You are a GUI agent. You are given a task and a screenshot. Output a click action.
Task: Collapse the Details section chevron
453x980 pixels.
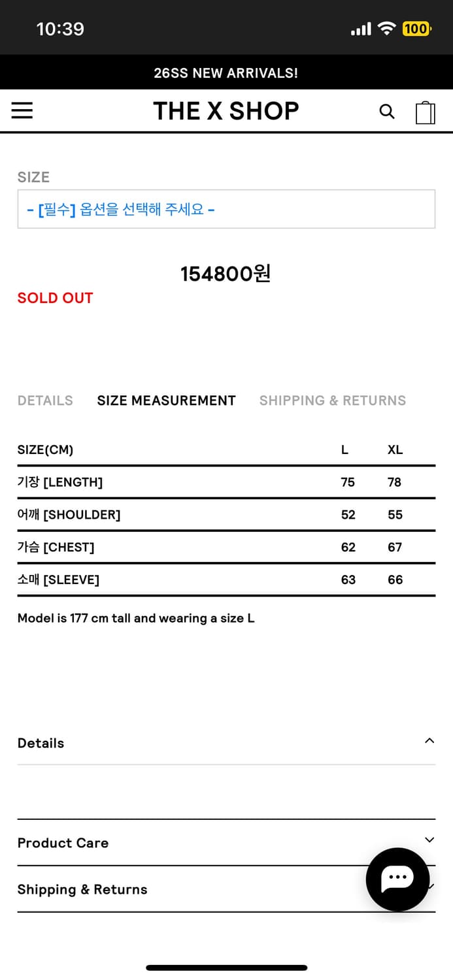coord(429,741)
